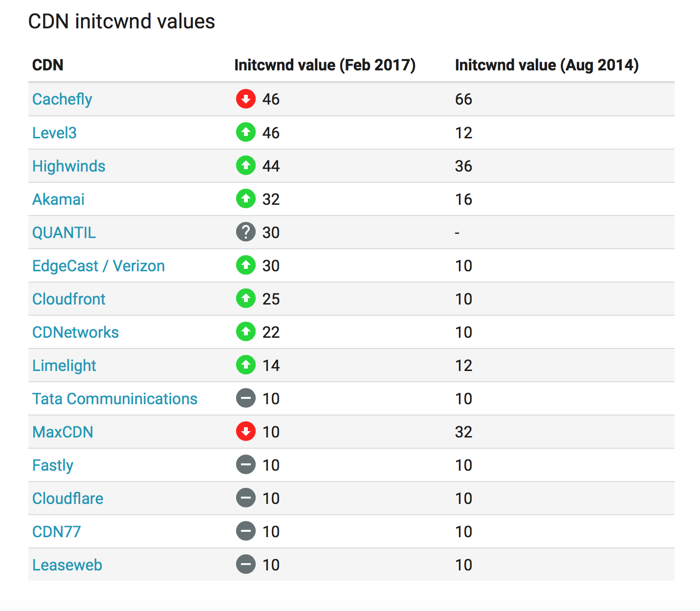Select Highwinds' Aug 2014 value 36
This screenshot has width=700, height=611.
point(463,166)
